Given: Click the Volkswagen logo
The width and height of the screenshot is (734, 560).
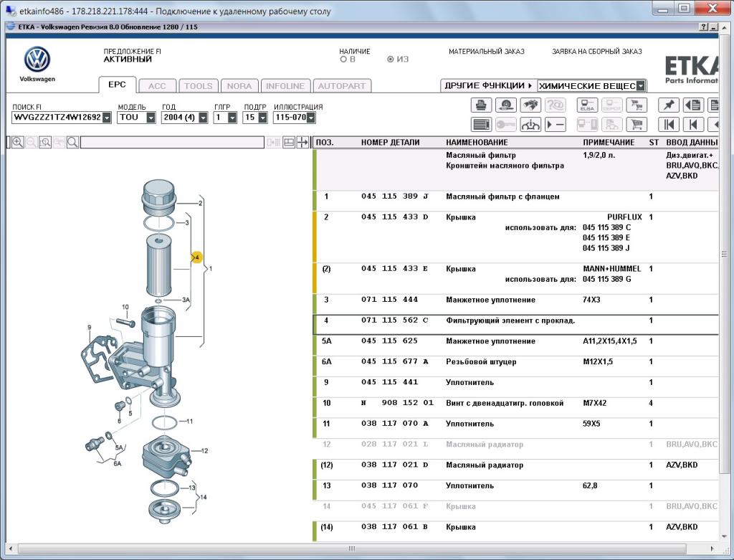Looking at the screenshot, I should 37,60.
